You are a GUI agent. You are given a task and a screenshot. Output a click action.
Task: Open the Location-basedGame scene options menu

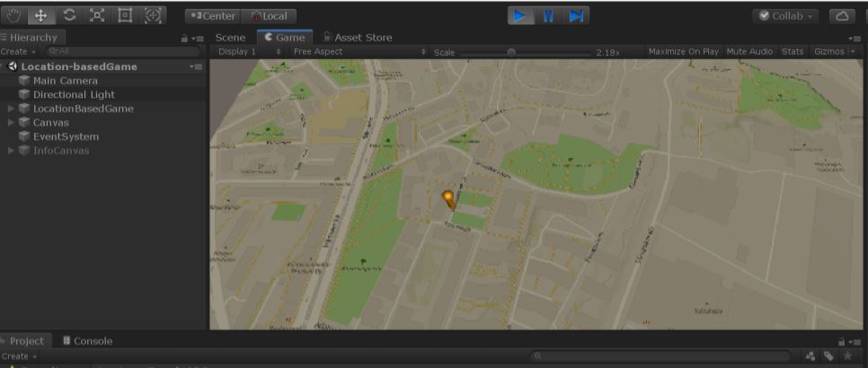(196, 66)
